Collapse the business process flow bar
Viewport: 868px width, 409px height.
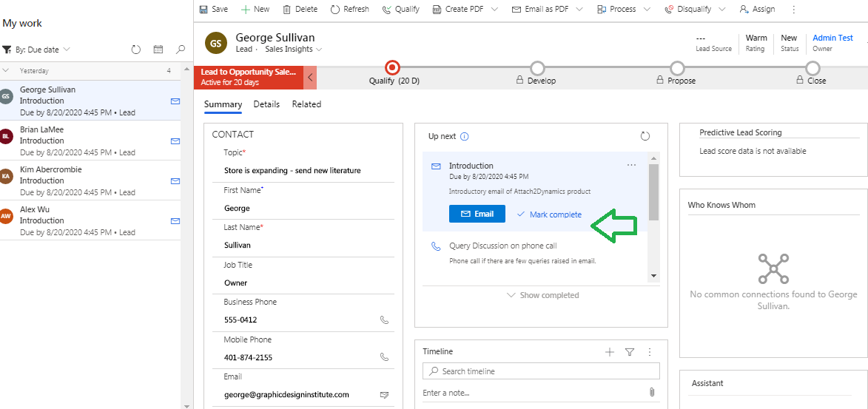point(311,78)
